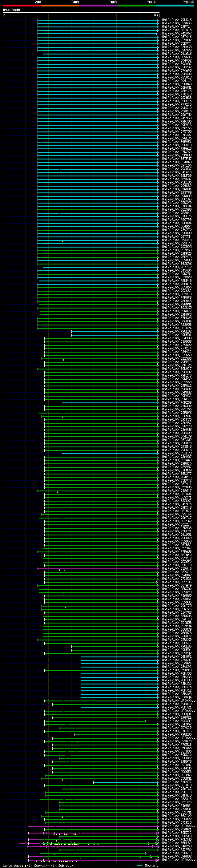Select the UniRef100_Q8H6N1 label
The image size is (197, 868).
176,88
